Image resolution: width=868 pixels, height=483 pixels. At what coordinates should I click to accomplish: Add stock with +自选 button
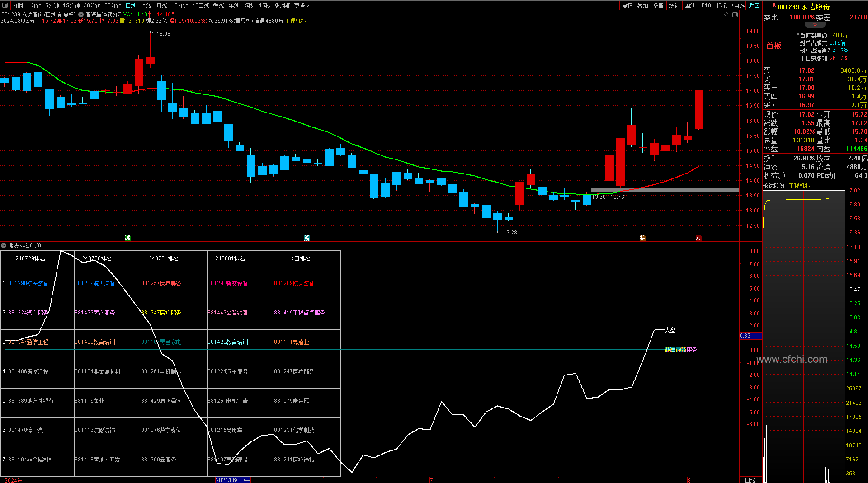(738, 5)
